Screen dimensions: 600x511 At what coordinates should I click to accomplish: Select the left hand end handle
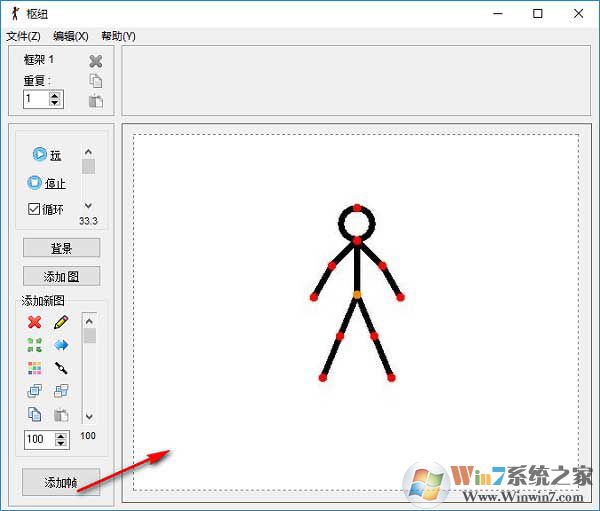pyautogui.click(x=314, y=297)
